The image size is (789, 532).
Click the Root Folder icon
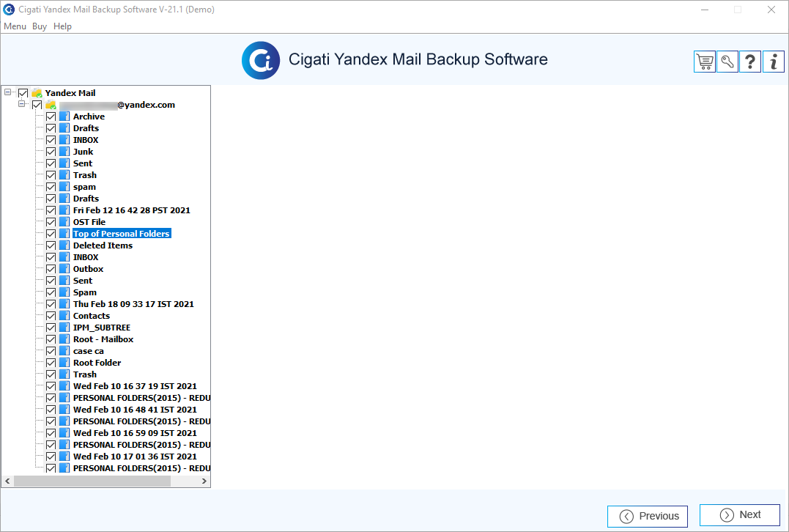[64, 363]
